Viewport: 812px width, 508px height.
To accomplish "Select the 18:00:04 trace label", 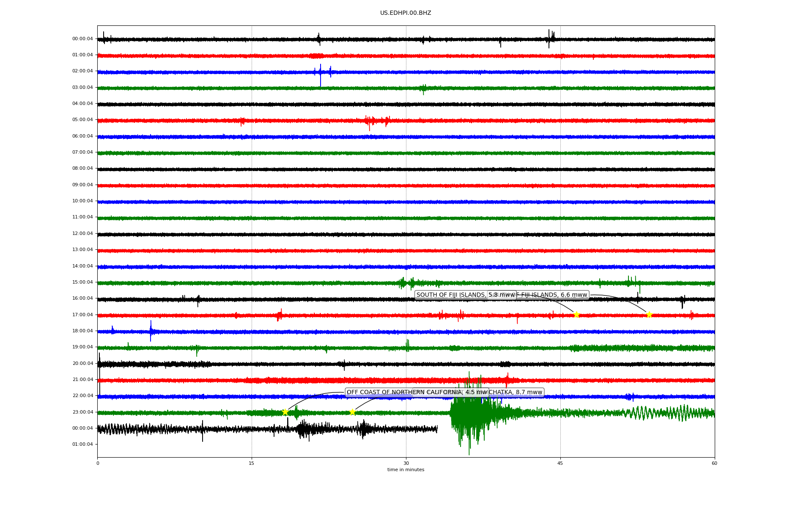I will tap(82, 331).
